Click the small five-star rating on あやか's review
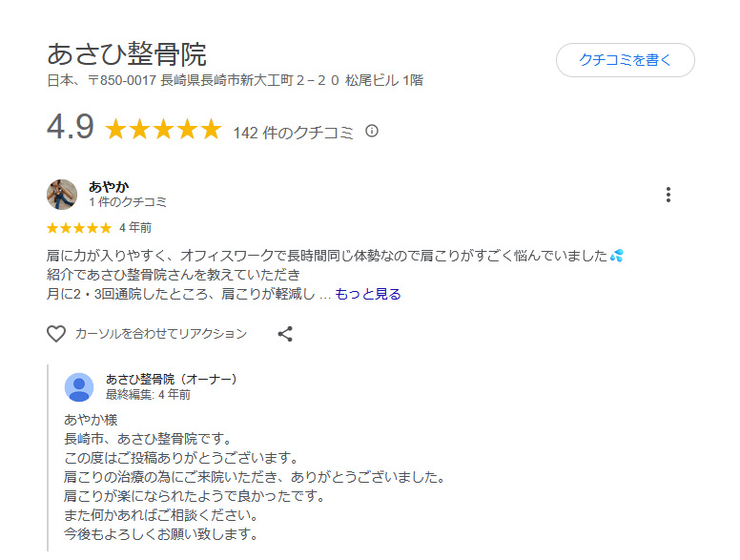This screenshot has height=560, width=740. [78, 228]
